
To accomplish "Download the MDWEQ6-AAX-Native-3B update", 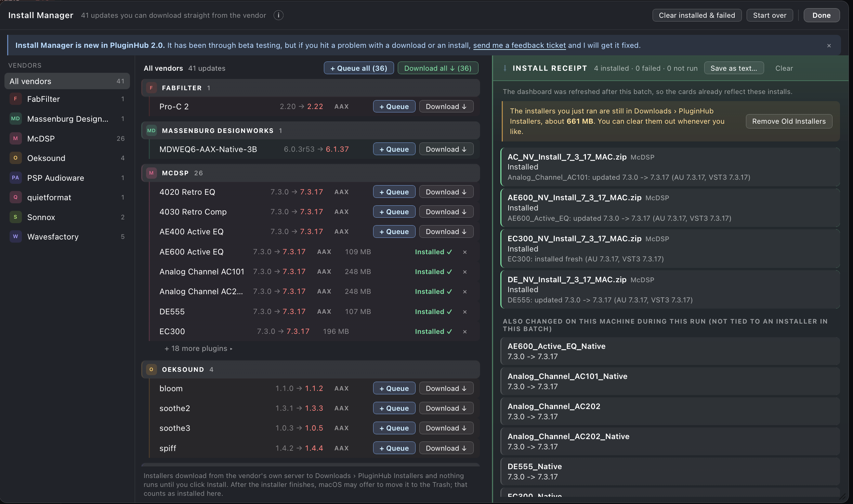I will [446, 149].
